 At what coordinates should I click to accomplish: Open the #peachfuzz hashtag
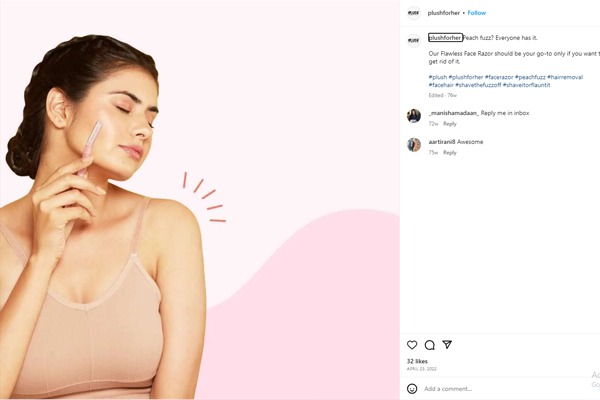(530, 77)
